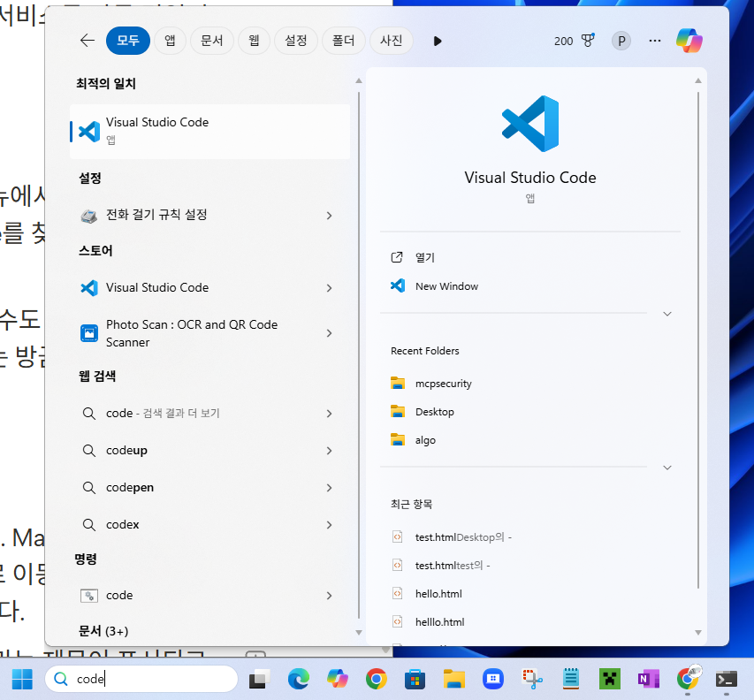Select the 앱 filter tab

tap(170, 41)
